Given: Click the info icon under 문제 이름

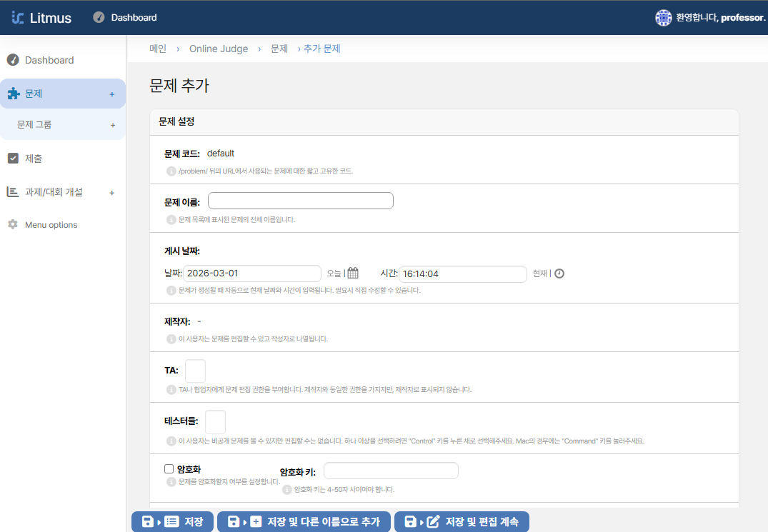Looking at the screenshot, I should pyautogui.click(x=171, y=220).
